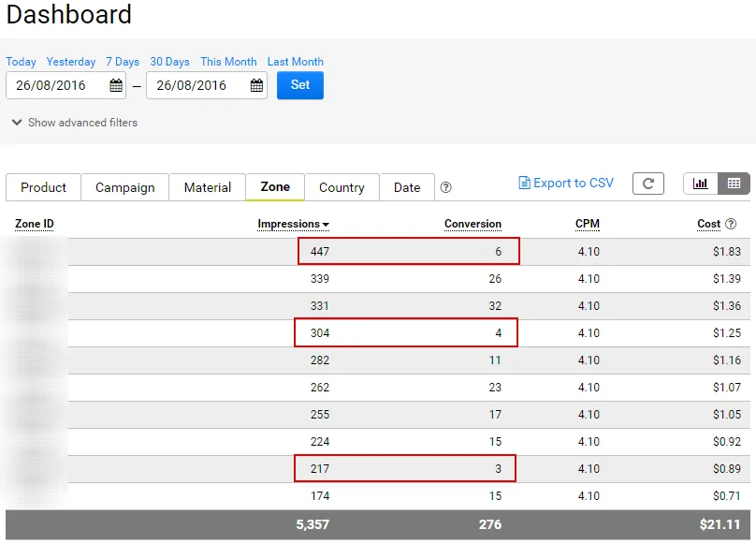Sort by Conversion column header

(x=472, y=224)
